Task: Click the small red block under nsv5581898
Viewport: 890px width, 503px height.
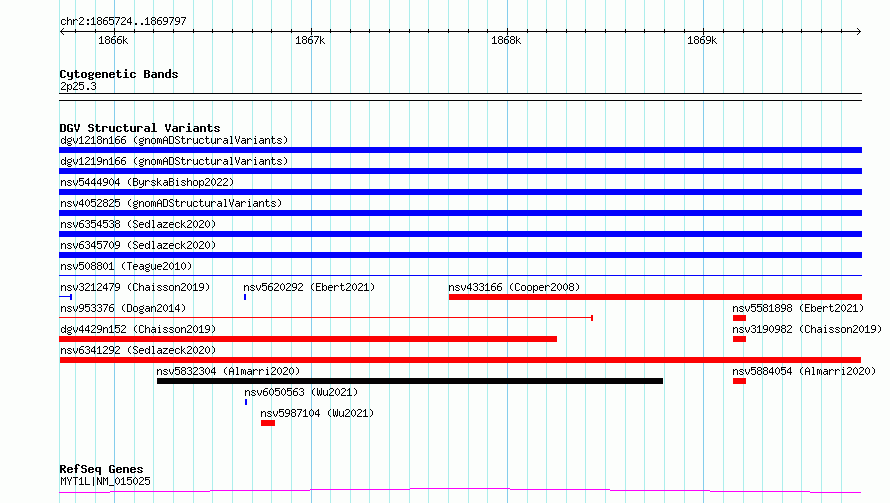Action: pos(739,318)
